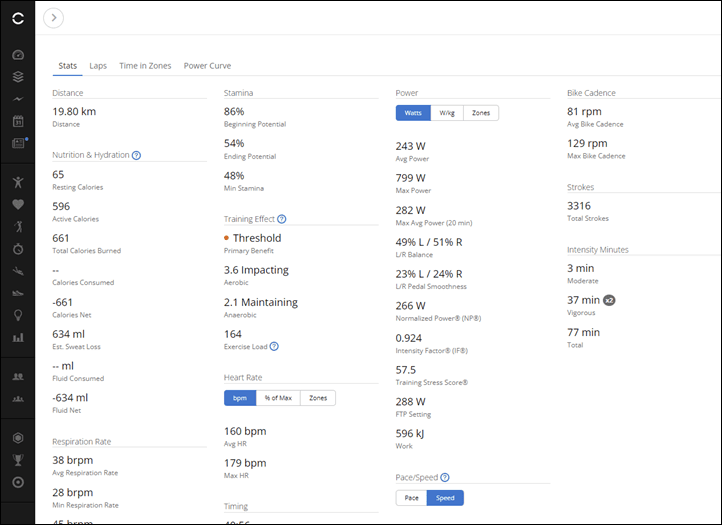Click the x2 badge next to Vigorous minutes
Image resolution: width=722 pixels, height=525 pixels.
click(609, 300)
